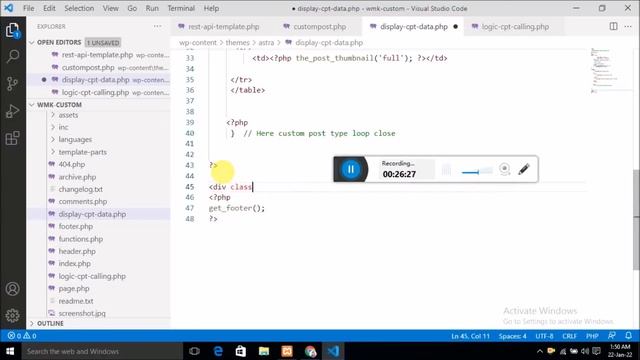The image size is (640, 360).
Task: Open the Terminal menu
Action: (181, 8)
